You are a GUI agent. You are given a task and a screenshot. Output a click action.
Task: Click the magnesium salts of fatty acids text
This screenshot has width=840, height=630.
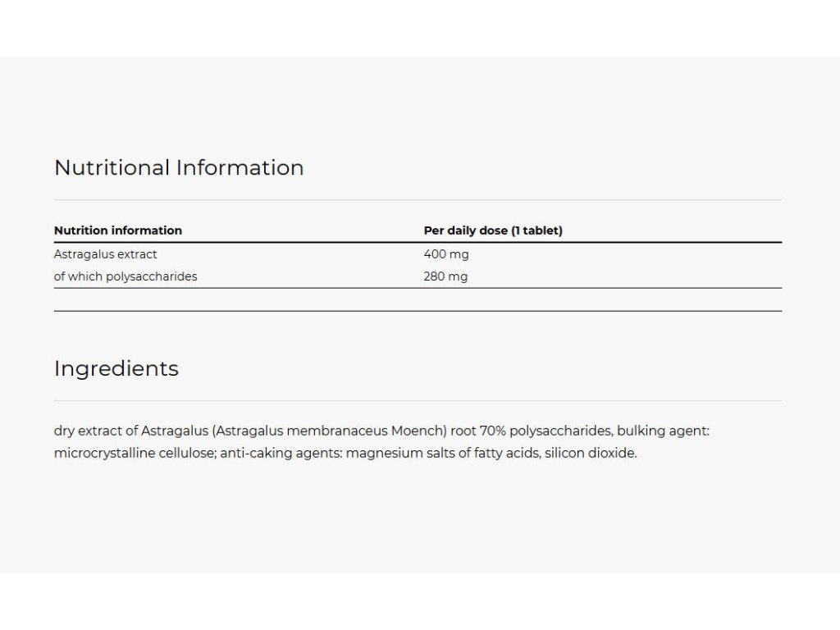pyautogui.click(x=442, y=453)
